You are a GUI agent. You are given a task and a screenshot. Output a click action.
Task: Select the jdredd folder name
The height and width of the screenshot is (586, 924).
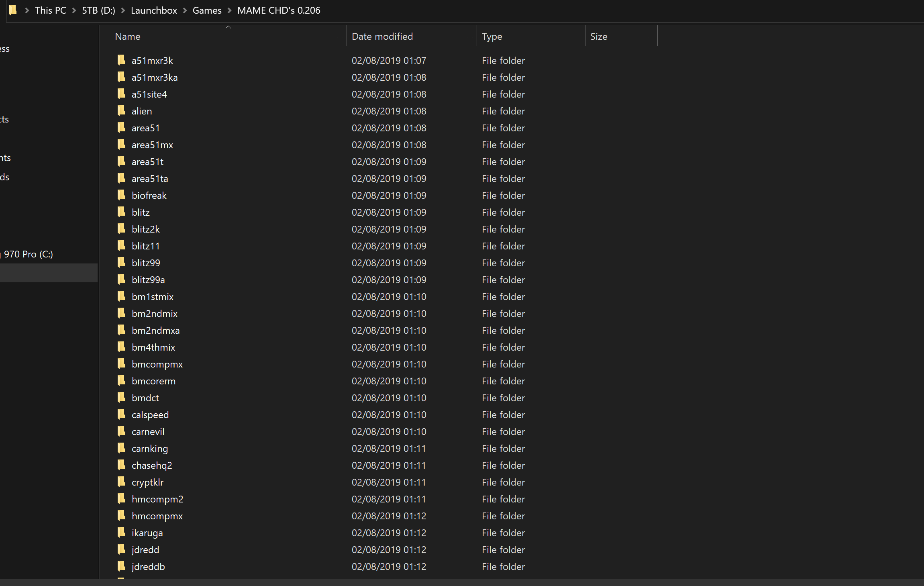(x=145, y=550)
